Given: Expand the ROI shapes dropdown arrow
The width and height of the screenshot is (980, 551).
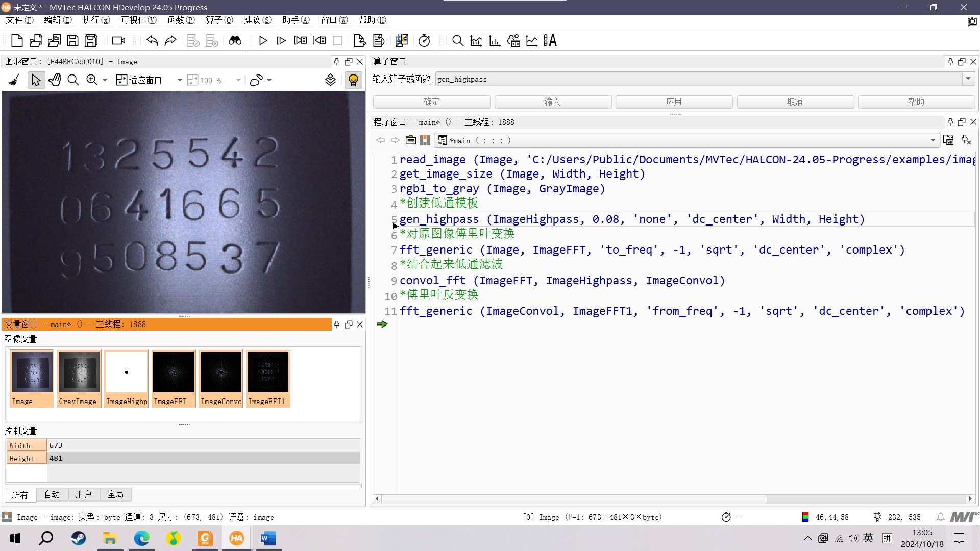Looking at the screenshot, I should click(x=269, y=80).
